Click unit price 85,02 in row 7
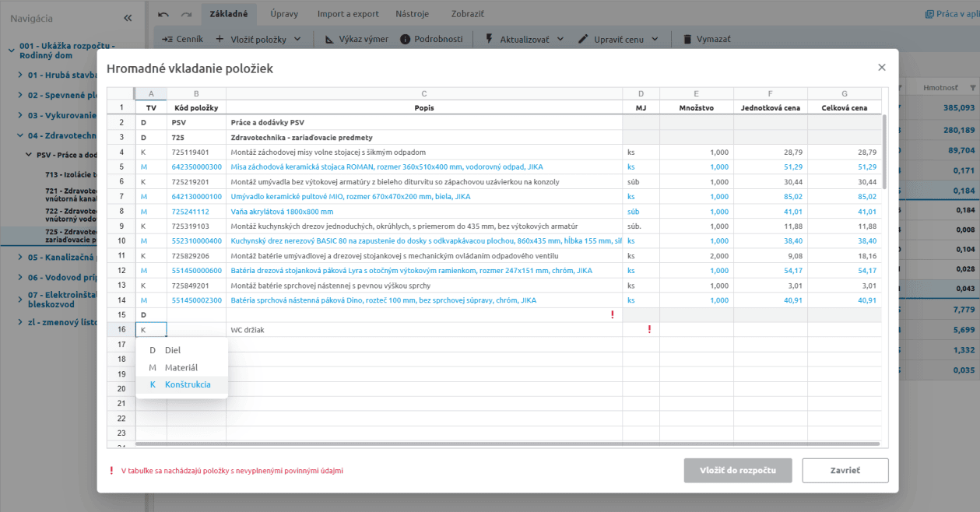Image resolution: width=980 pixels, height=512 pixels. [x=770, y=197]
